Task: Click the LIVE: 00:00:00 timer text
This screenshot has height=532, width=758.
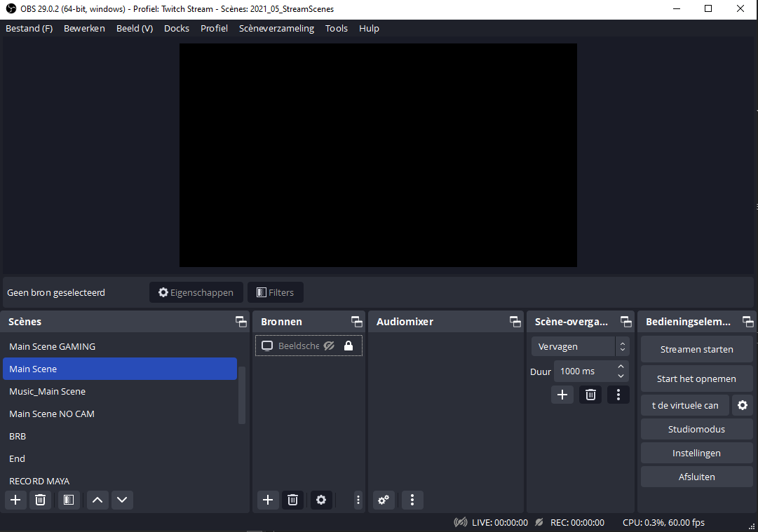Action: [x=500, y=522]
